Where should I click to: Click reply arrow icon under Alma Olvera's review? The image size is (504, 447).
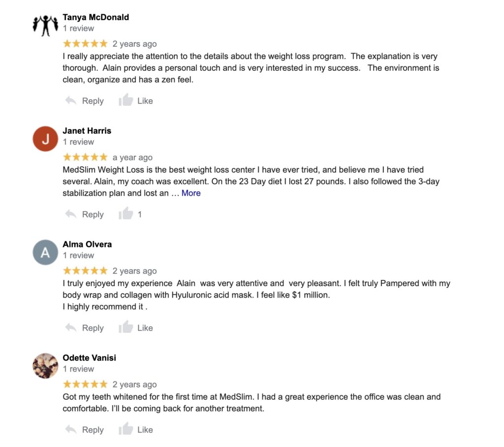[x=71, y=328]
